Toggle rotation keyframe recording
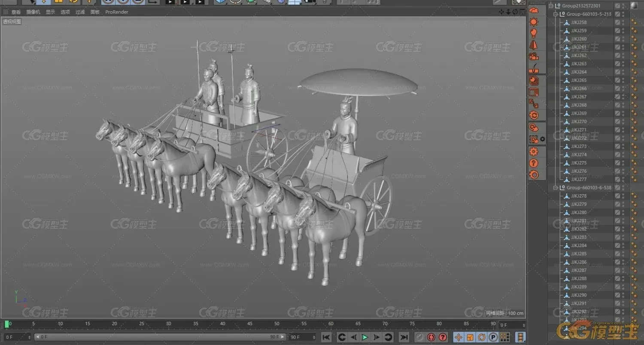644x345 pixels. (x=482, y=337)
